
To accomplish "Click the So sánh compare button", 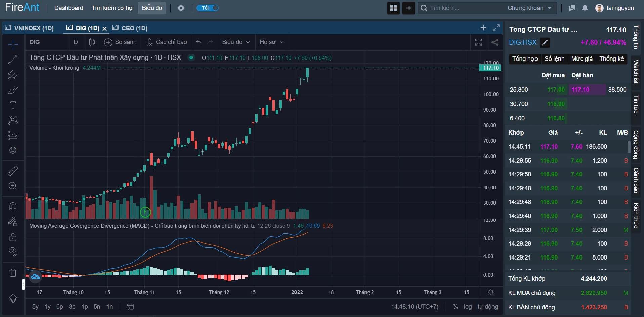I will point(121,42).
